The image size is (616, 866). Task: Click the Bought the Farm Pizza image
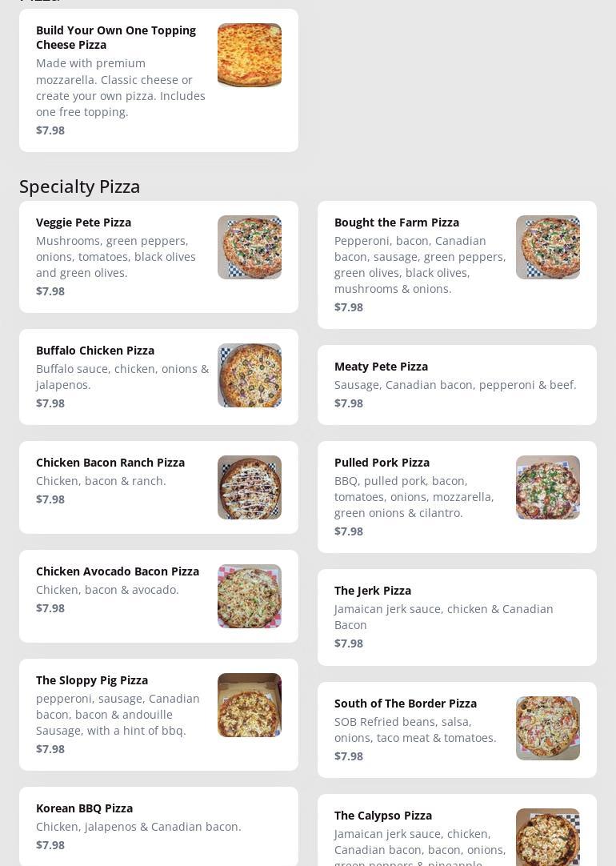pyautogui.click(x=547, y=247)
